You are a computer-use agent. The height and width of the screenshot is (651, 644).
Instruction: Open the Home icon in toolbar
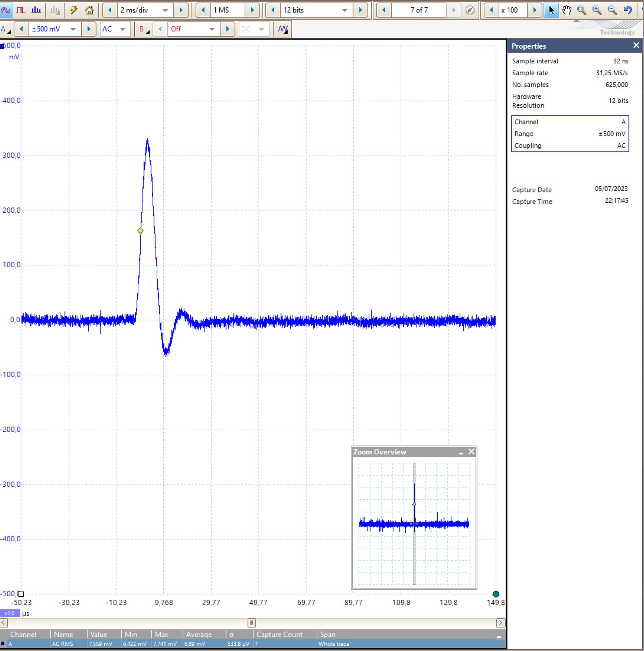[89, 10]
